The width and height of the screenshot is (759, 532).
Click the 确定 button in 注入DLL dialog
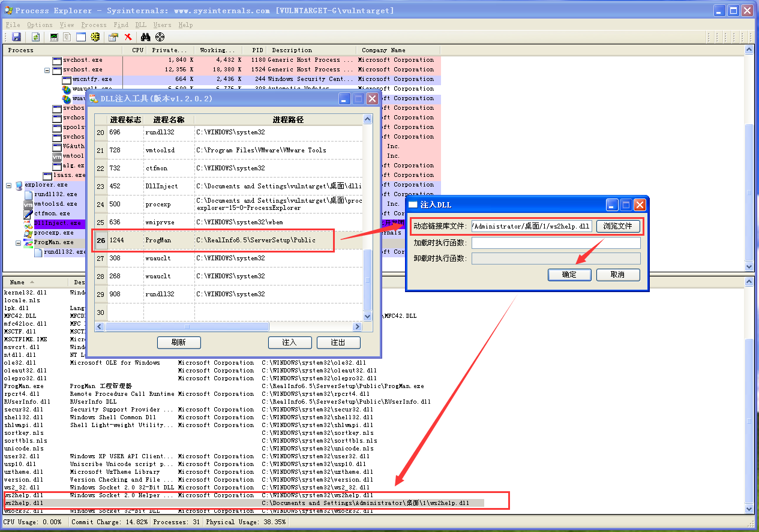[569, 275]
